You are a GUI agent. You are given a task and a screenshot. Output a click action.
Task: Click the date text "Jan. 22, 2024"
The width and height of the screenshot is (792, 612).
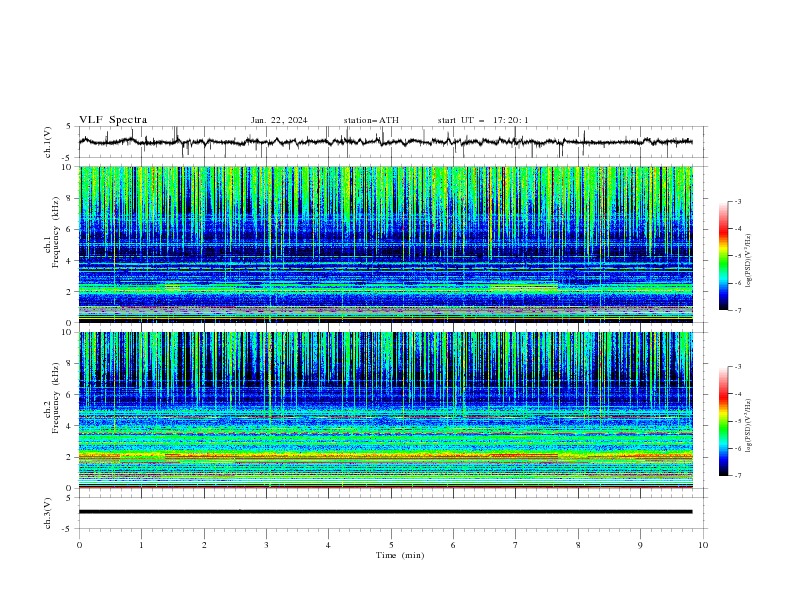[x=279, y=120]
